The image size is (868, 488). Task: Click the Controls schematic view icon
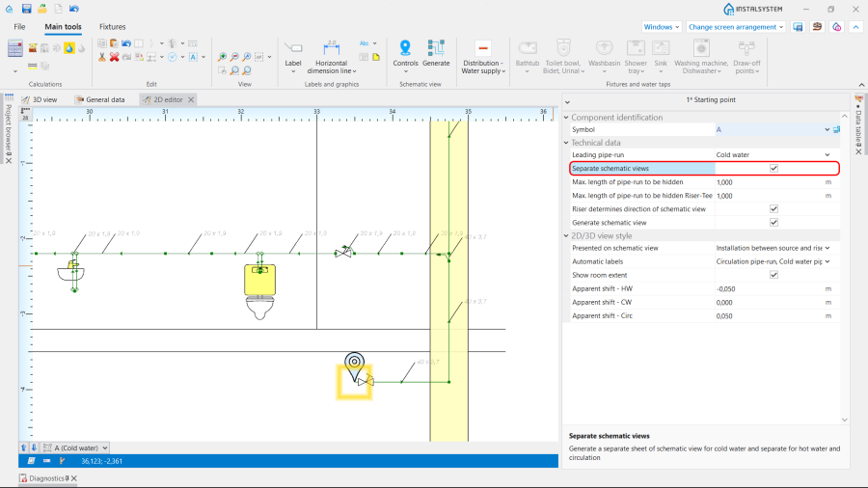tap(405, 48)
